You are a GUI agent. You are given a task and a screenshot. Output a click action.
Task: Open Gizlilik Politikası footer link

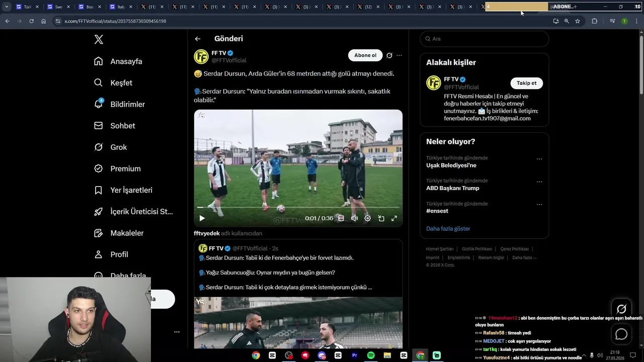(477, 249)
